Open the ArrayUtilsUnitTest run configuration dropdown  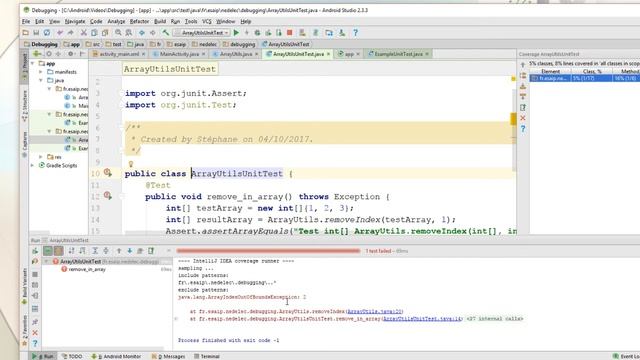202,33
